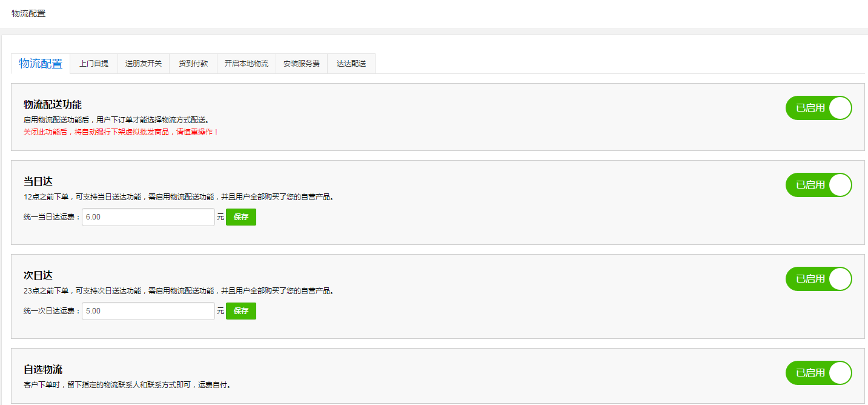Select the 统一次日达运费 input showing 5.00
The image size is (868, 405).
[148, 310]
